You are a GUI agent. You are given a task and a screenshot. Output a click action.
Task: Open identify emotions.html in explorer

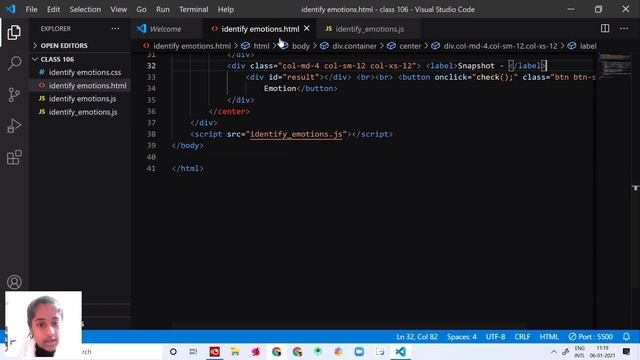(87, 85)
